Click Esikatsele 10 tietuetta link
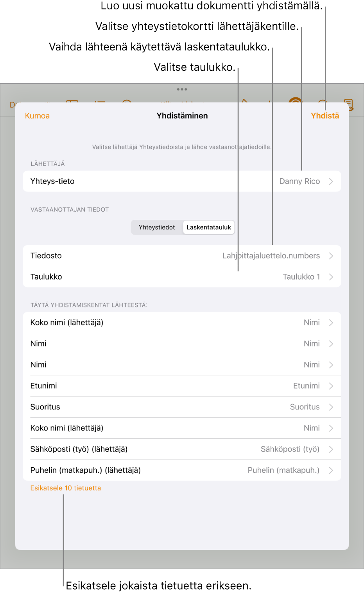The image size is (364, 594). (x=66, y=488)
